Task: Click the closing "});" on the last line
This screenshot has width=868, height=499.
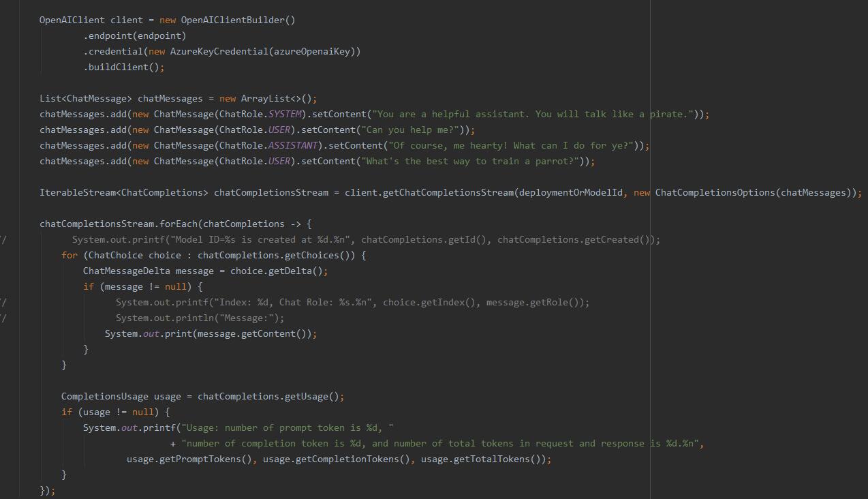Action: point(48,490)
